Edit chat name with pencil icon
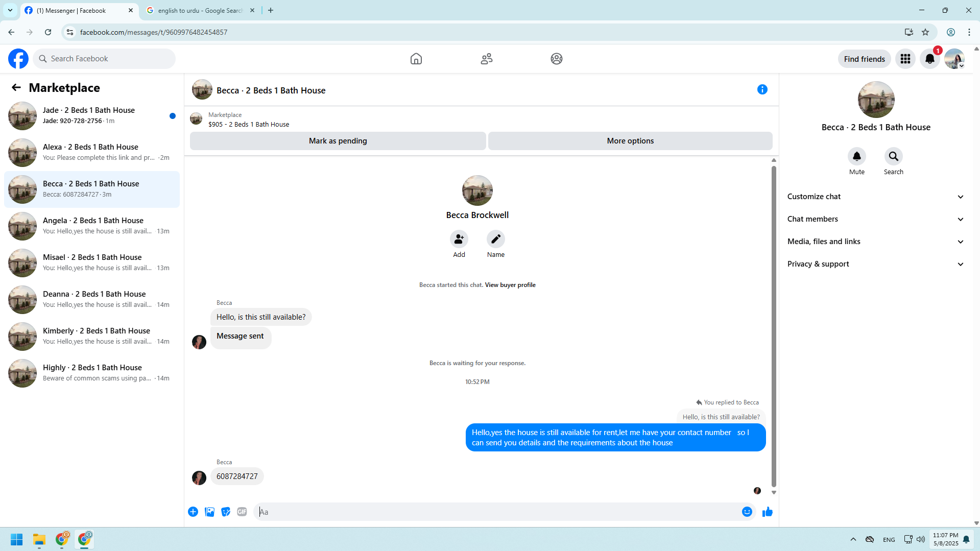 (496, 239)
